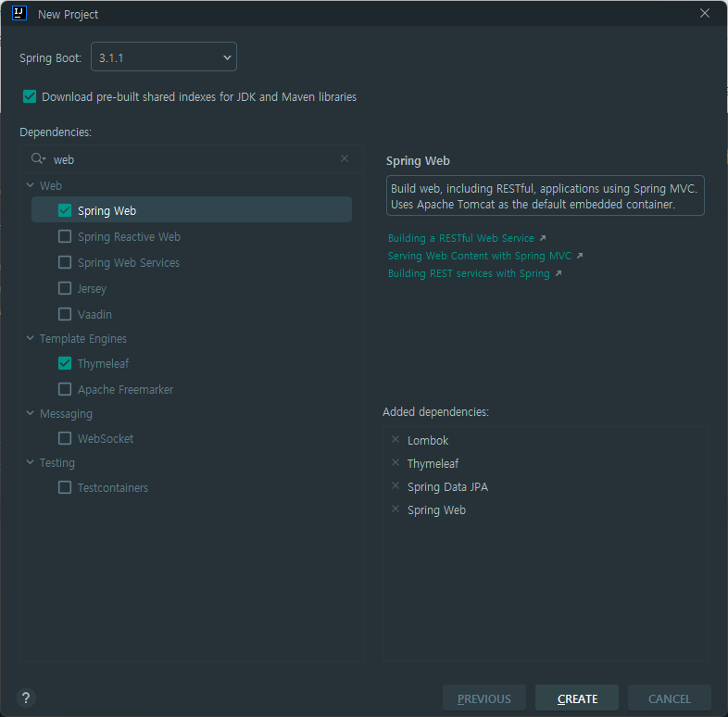Check the Apache Freemarker checkbox

click(x=65, y=389)
